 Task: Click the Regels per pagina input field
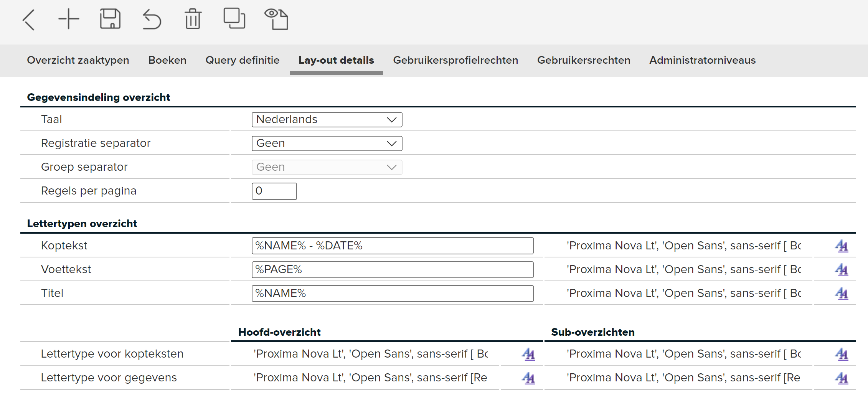(x=274, y=191)
